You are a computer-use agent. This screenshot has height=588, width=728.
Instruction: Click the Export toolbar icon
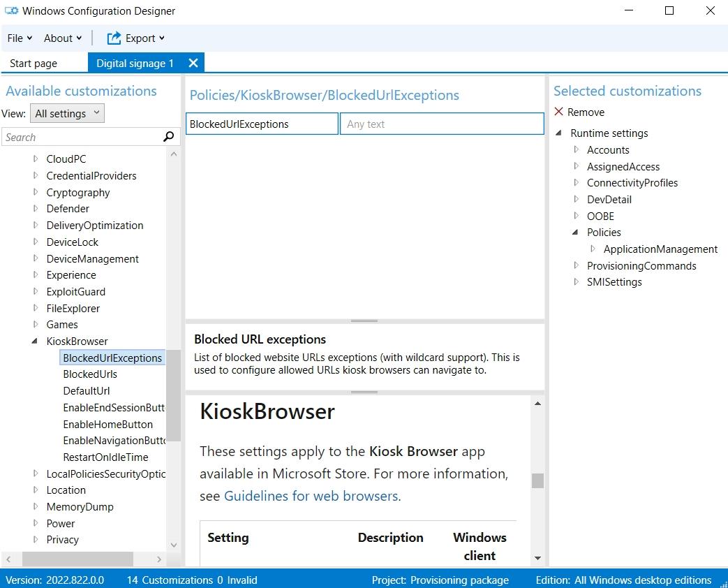point(114,38)
